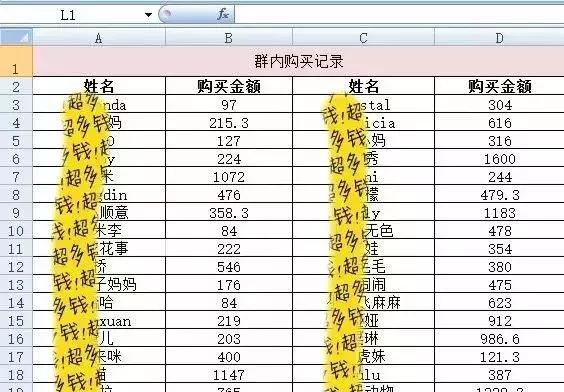The width and height of the screenshot is (564, 392).
Task: Select the cell with value 546
Action: [x=229, y=266]
